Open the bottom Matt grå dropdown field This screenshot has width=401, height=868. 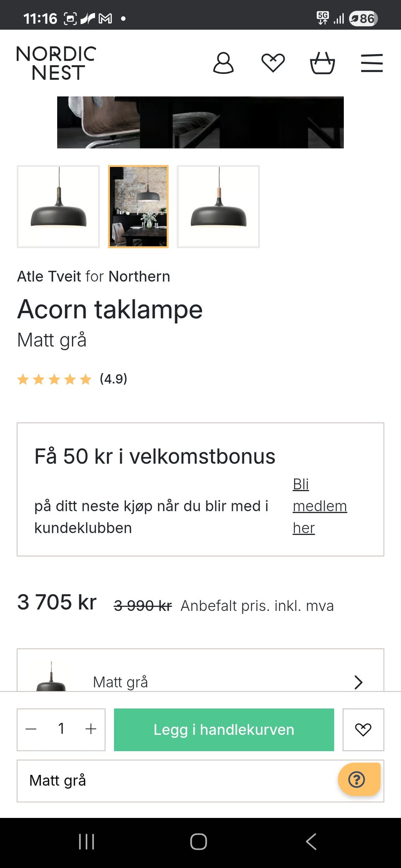175,780
